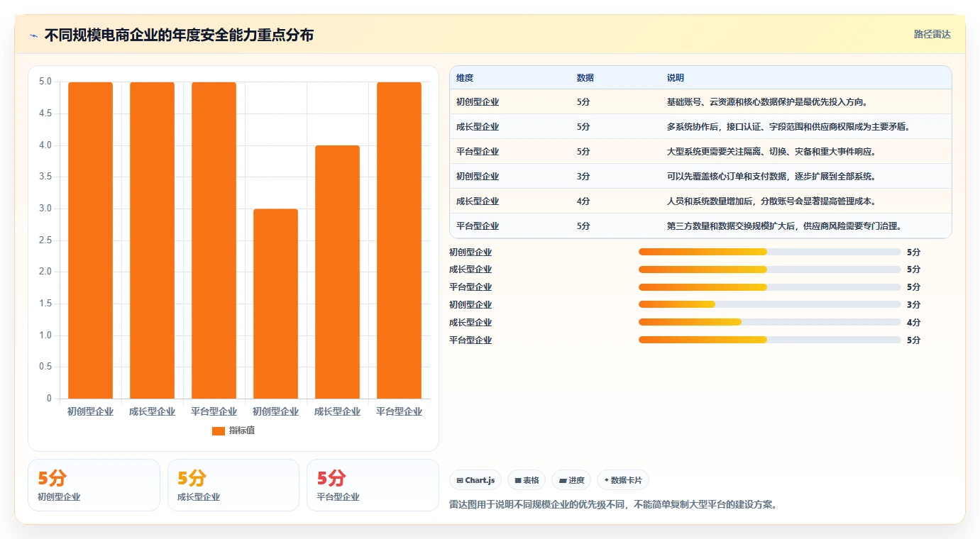Click the title 不同规模电商企业的年度安全能力重点分布
Viewport: 980px width, 539px height.
click(179, 35)
